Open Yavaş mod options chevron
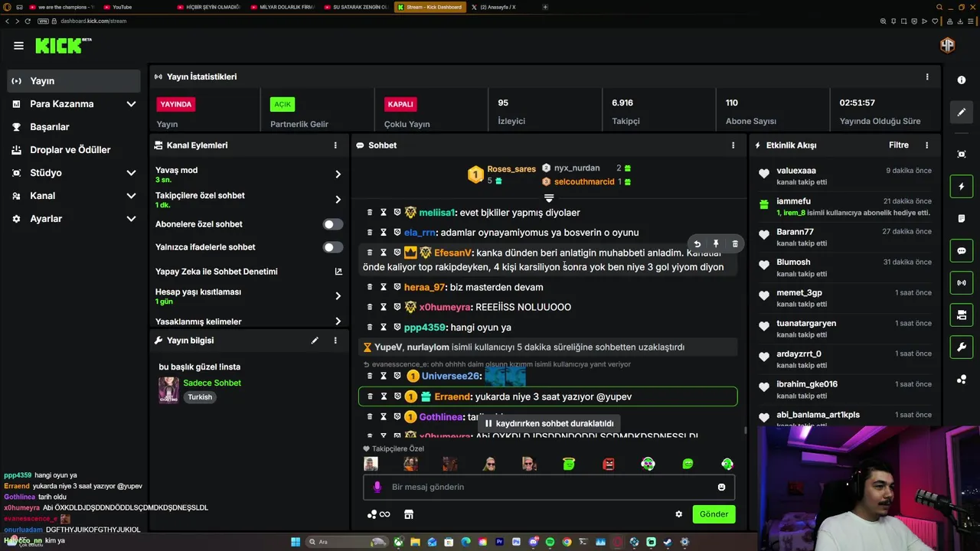The width and height of the screenshot is (980, 551). (338, 174)
